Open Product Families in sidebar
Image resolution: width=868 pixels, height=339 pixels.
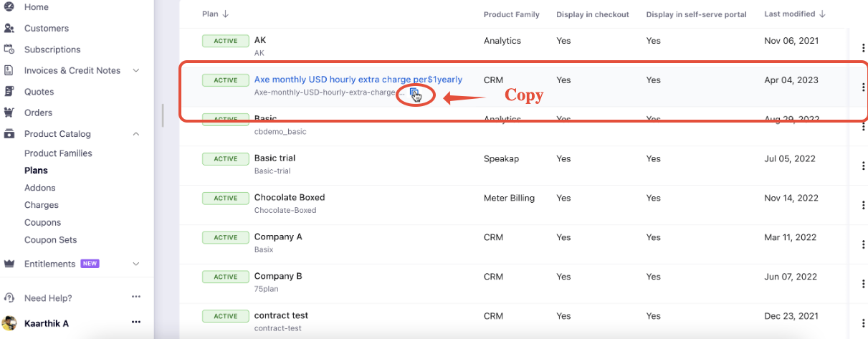tap(58, 153)
